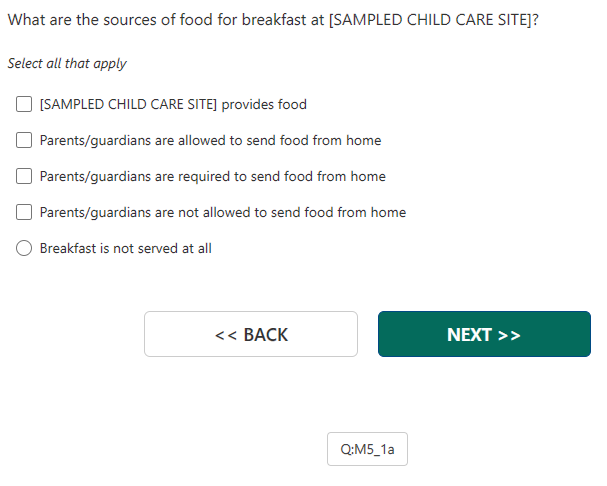Click '[SAMPLED CHILD CARE SITE]' placeholder in the question heading
Screen dimensions: 607x486
[x=430, y=20]
